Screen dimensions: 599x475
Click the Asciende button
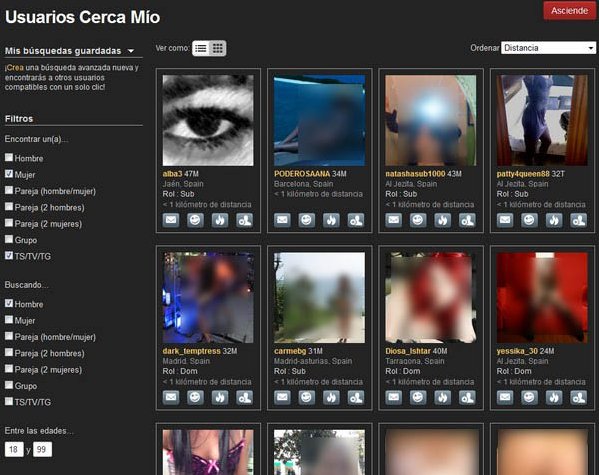tap(569, 11)
